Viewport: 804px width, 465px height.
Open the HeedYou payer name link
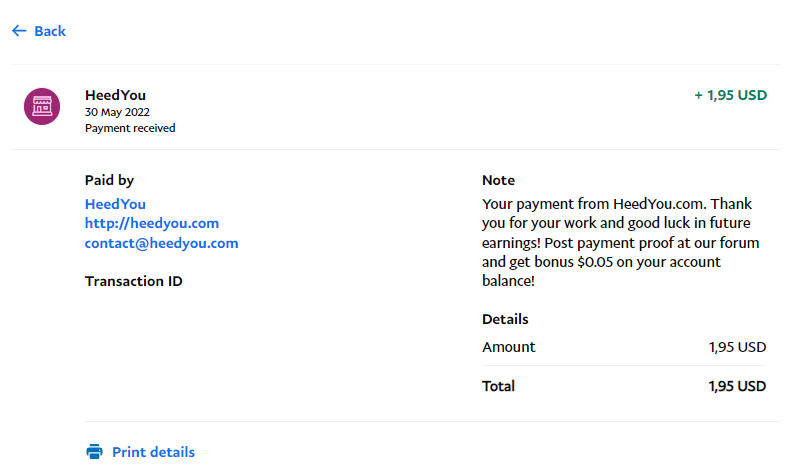pos(115,204)
